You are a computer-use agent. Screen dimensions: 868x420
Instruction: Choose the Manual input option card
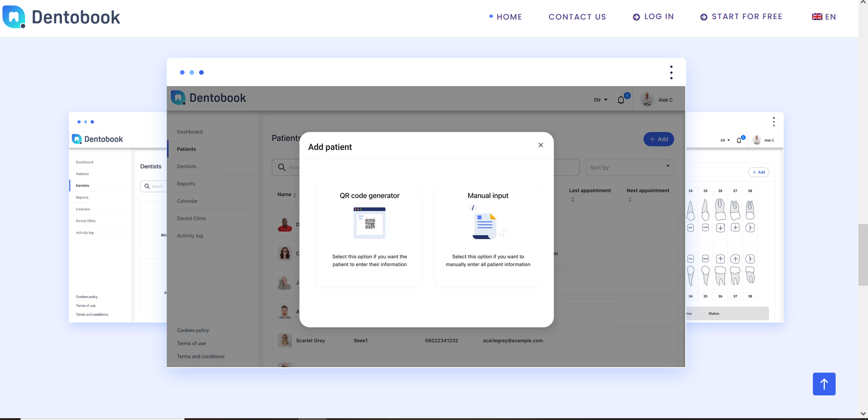click(x=488, y=234)
